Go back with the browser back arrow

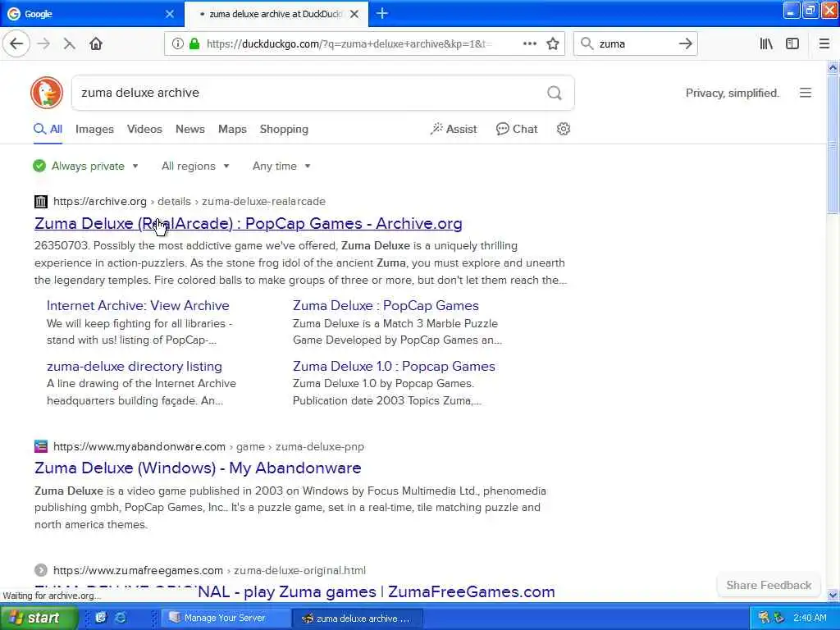(x=16, y=44)
